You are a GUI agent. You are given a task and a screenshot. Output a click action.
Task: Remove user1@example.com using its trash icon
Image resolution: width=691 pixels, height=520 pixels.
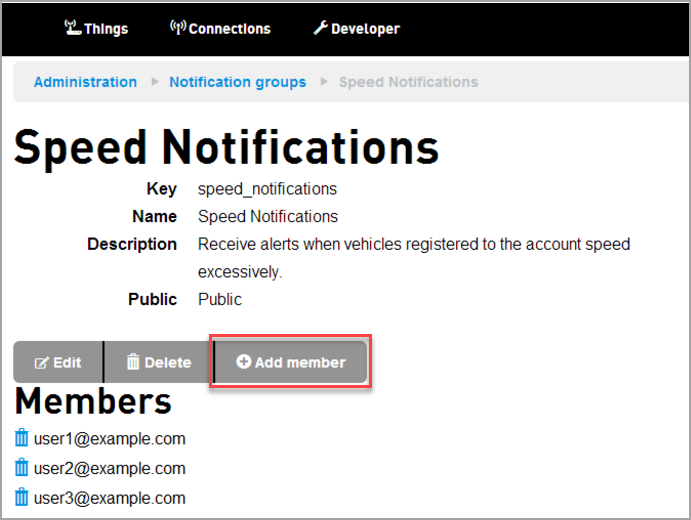tap(22, 438)
